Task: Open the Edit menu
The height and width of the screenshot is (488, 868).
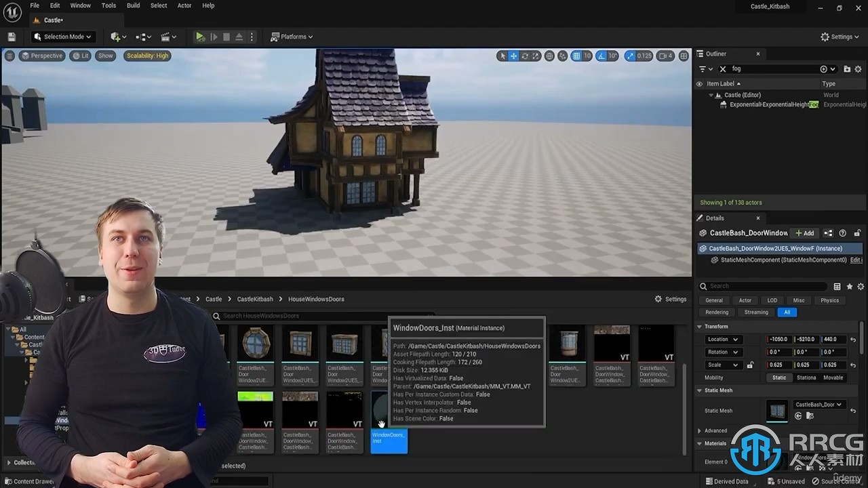Action: 55,5
